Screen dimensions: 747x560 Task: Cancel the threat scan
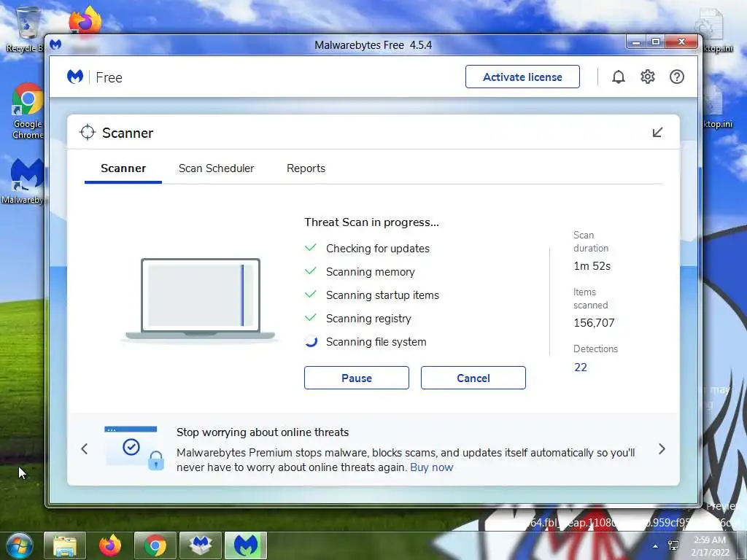coord(473,378)
